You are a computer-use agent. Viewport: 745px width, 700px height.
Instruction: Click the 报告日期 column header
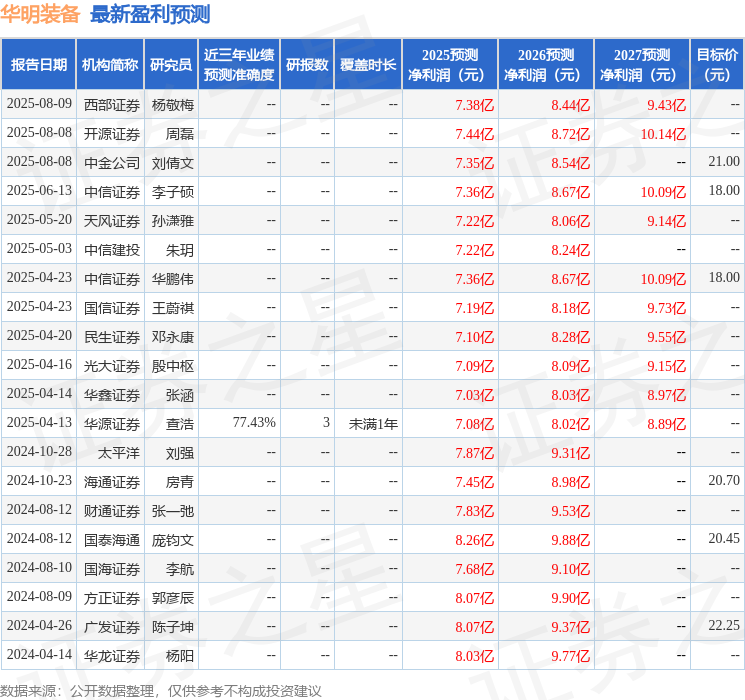(x=38, y=65)
